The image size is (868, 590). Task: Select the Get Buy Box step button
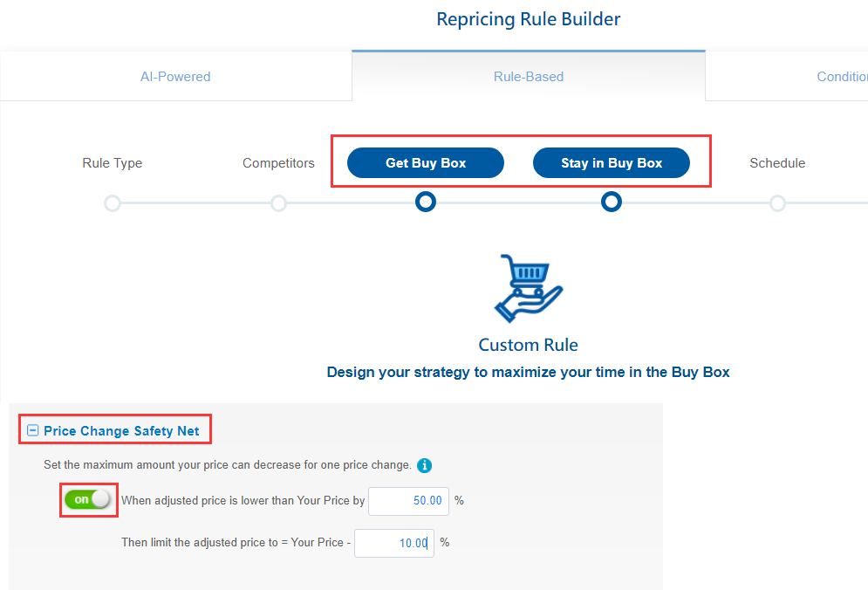click(426, 163)
